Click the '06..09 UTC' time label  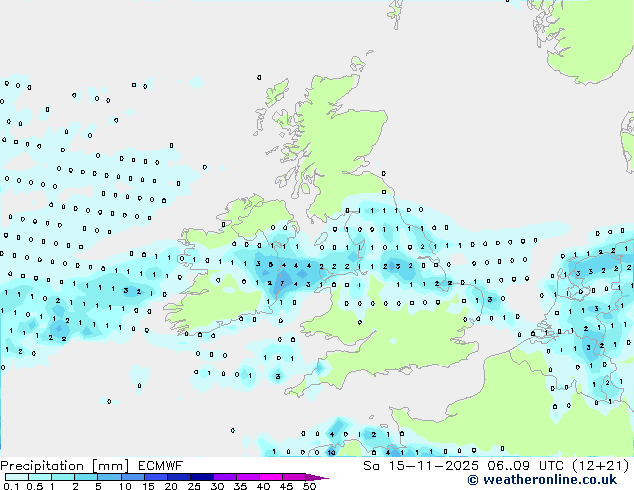525,466
